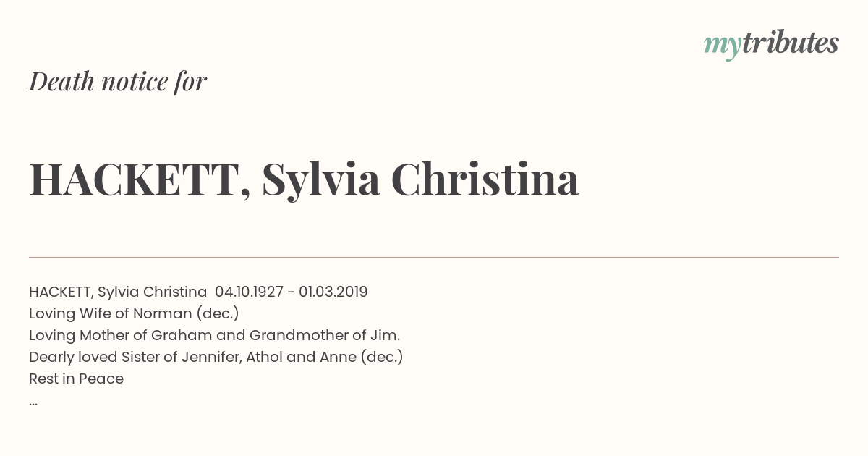Click 'Loving Wife of Norman (dec.)' line

coord(134,313)
